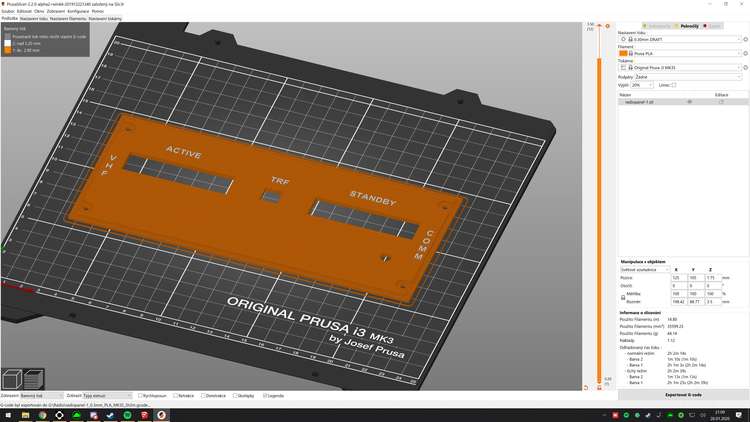Open print settings preset dropdown 0.30mm DRAFT
Image resolution: width=750 pixels, height=422 pixels.
(x=680, y=39)
